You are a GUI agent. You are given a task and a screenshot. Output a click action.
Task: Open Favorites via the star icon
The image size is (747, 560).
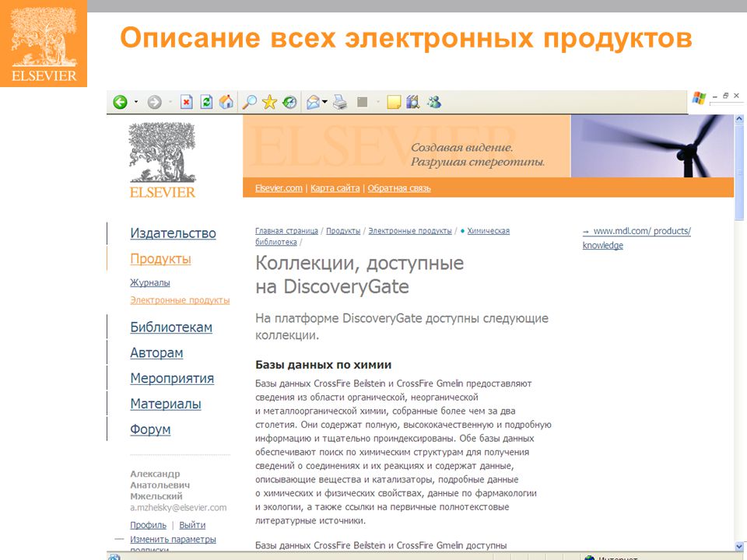(x=269, y=102)
